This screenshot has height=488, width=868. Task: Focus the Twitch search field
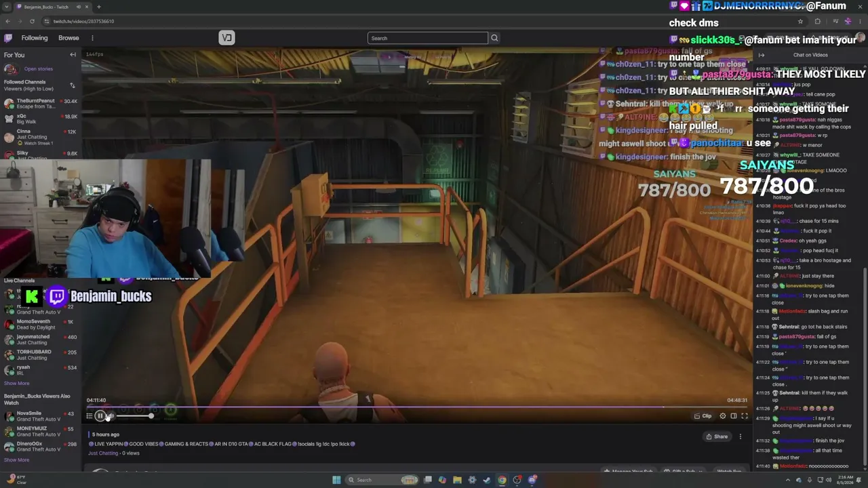coord(427,38)
